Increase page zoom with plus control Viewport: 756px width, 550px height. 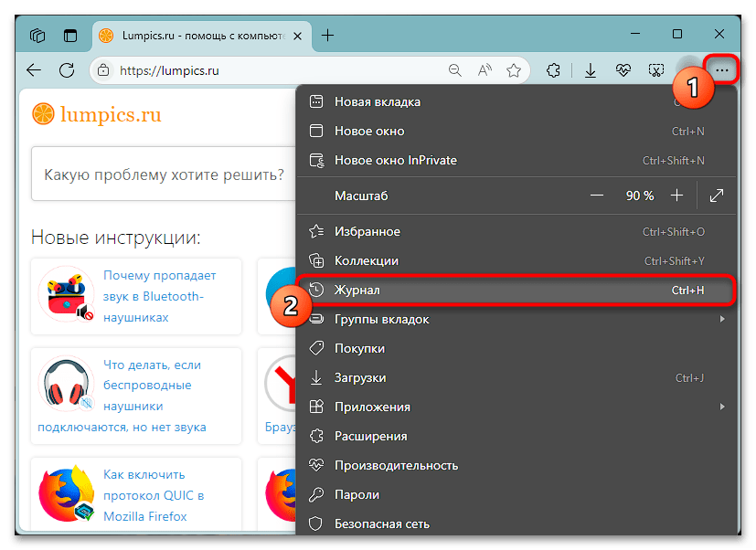(x=676, y=195)
